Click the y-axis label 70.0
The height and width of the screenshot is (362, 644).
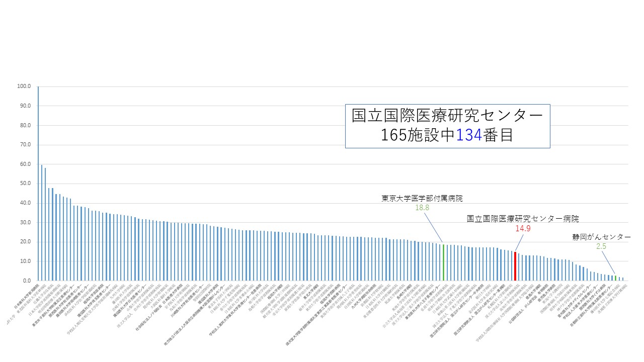click(x=26, y=145)
